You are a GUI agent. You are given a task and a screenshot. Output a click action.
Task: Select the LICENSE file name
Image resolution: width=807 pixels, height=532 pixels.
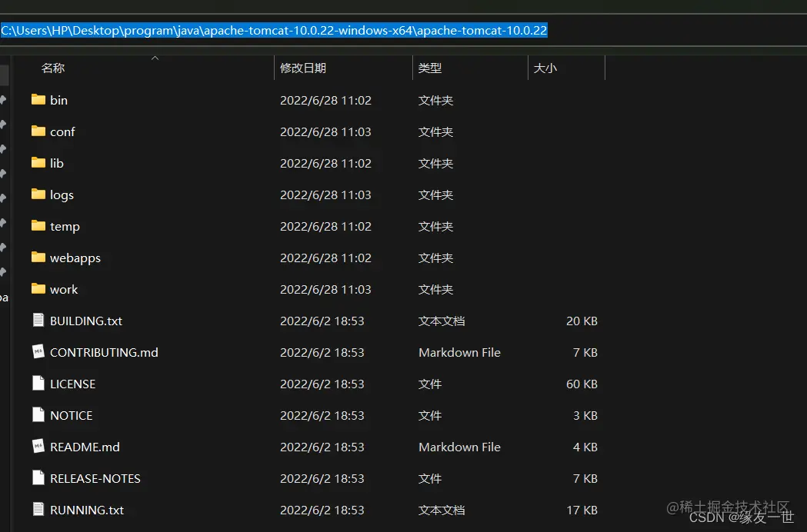72,384
